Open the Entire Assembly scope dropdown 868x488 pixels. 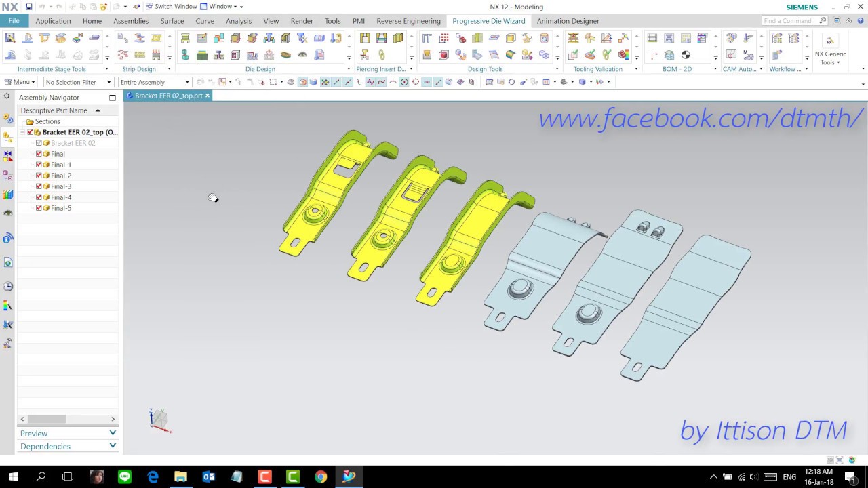155,82
